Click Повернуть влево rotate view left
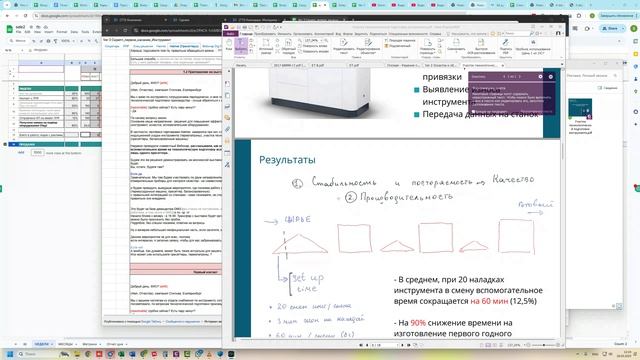 click(313, 46)
